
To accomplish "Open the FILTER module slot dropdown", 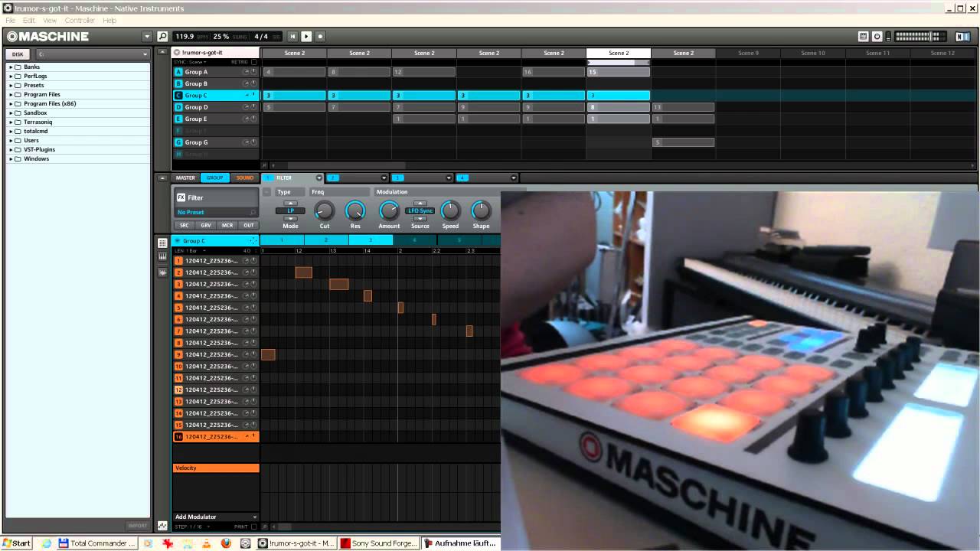I will click(x=319, y=178).
